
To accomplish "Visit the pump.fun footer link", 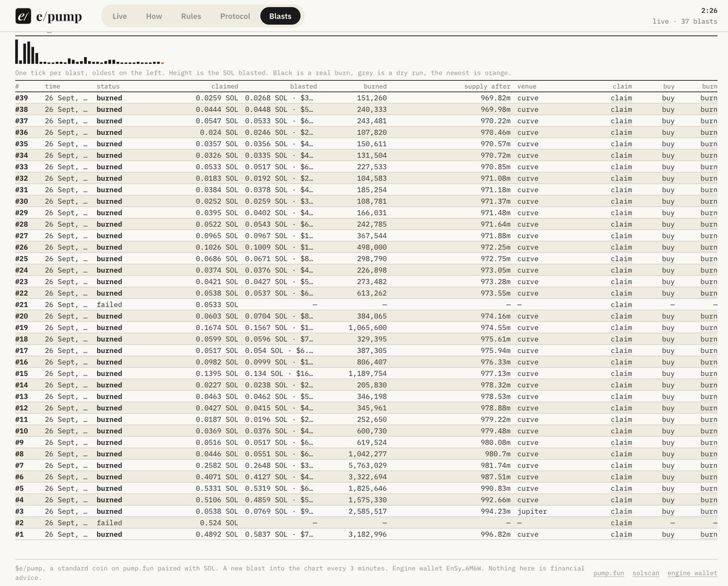I will click(608, 573).
